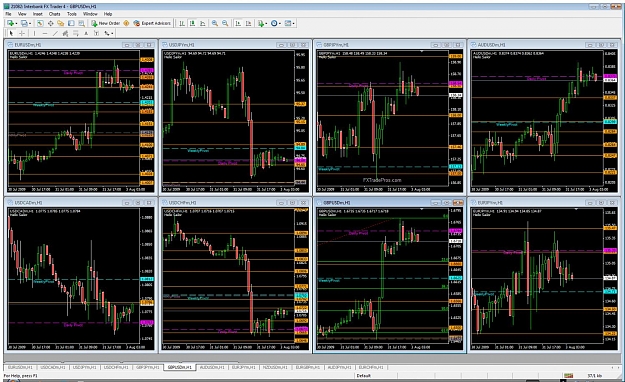Select the Text tool

(x=86, y=33)
